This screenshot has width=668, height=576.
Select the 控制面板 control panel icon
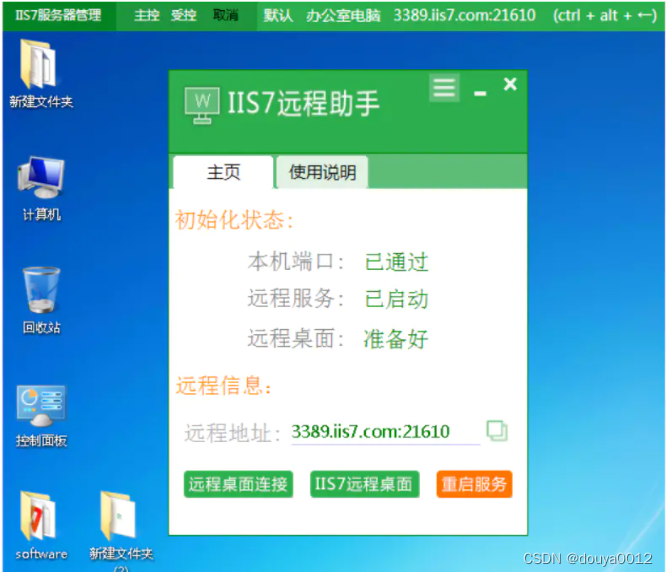[41, 415]
